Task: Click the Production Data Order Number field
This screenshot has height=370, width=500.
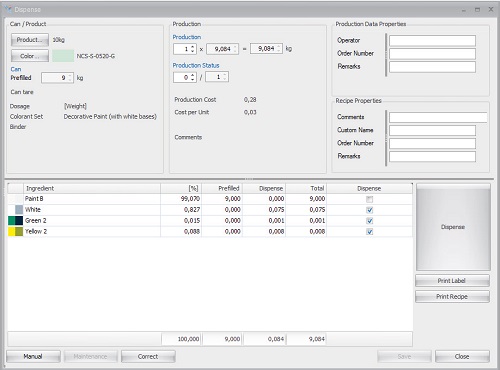Action: click(x=432, y=54)
